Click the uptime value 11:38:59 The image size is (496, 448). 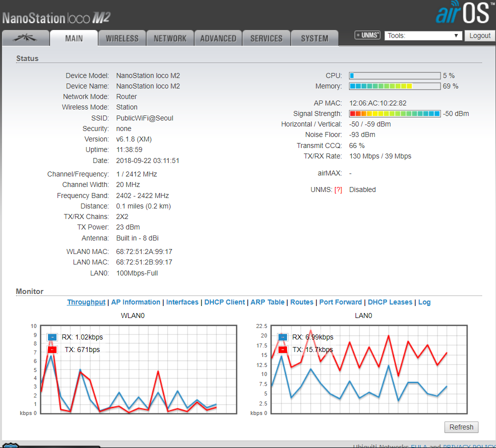[x=129, y=149]
